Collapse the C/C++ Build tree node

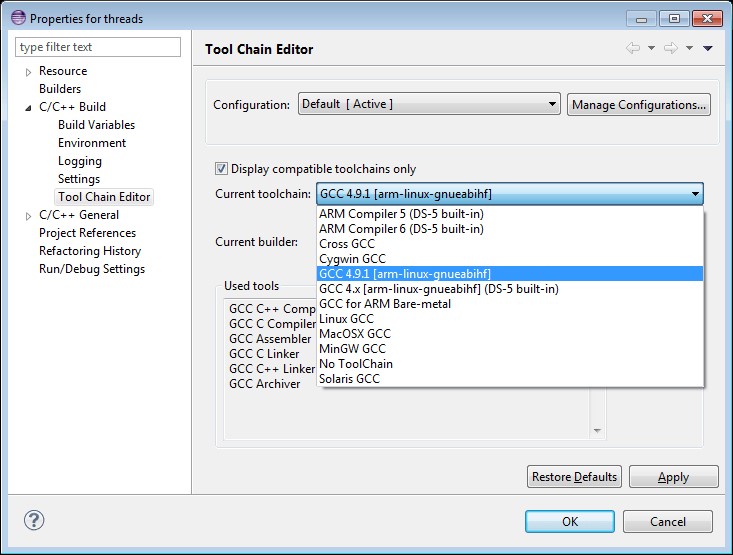point(28,108)
